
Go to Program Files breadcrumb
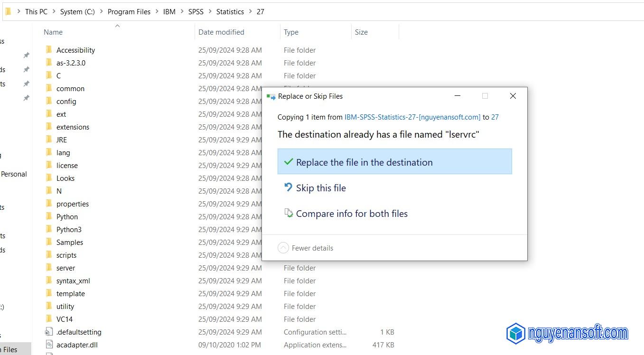pos(129,12)
